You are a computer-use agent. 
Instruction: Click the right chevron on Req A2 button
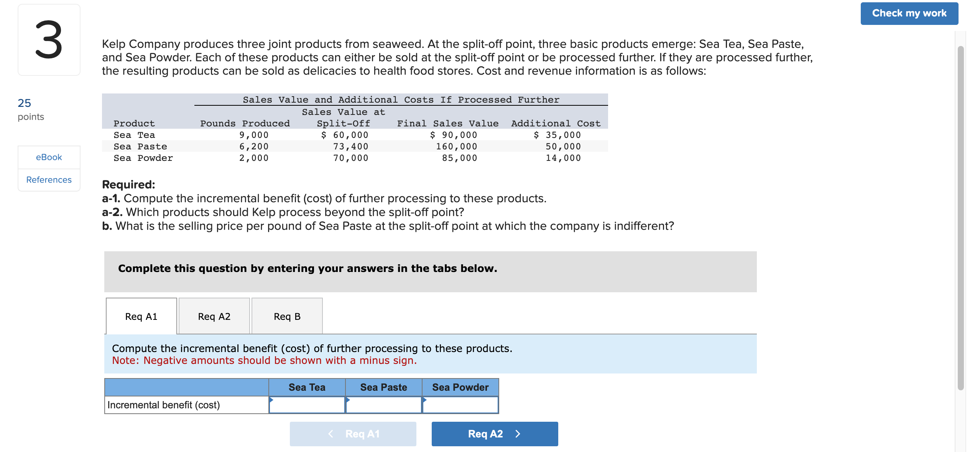pyautogui.click(x=518, y=434)
